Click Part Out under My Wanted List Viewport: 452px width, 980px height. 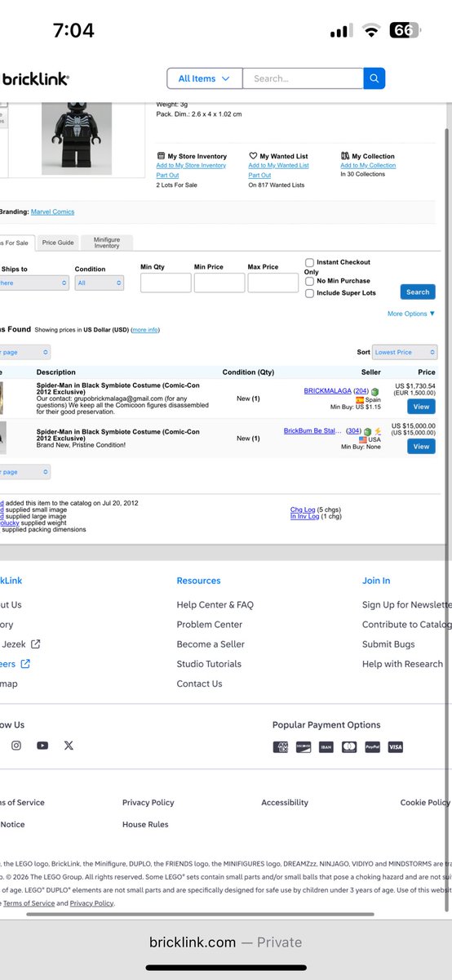(x=259, y=176)
